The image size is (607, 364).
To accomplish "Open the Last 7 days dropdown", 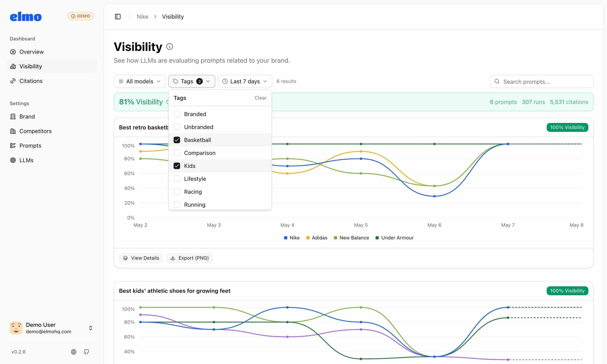I will click(245, 81).
